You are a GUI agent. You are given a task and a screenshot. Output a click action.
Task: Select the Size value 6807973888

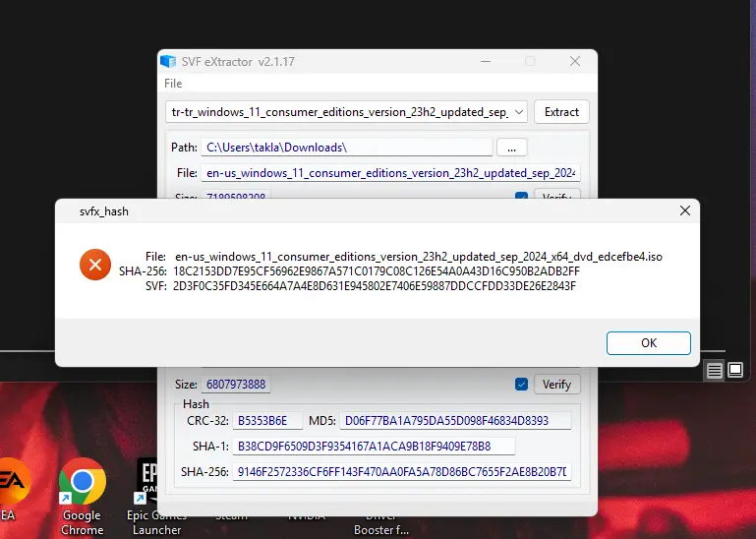[236, 385]
